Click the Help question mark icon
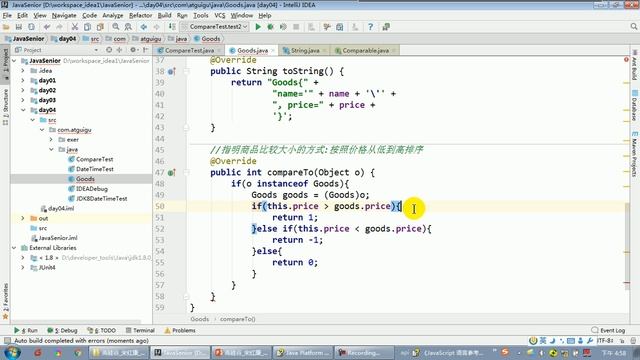This screenshot has width=640, height=360. (370, 27)
